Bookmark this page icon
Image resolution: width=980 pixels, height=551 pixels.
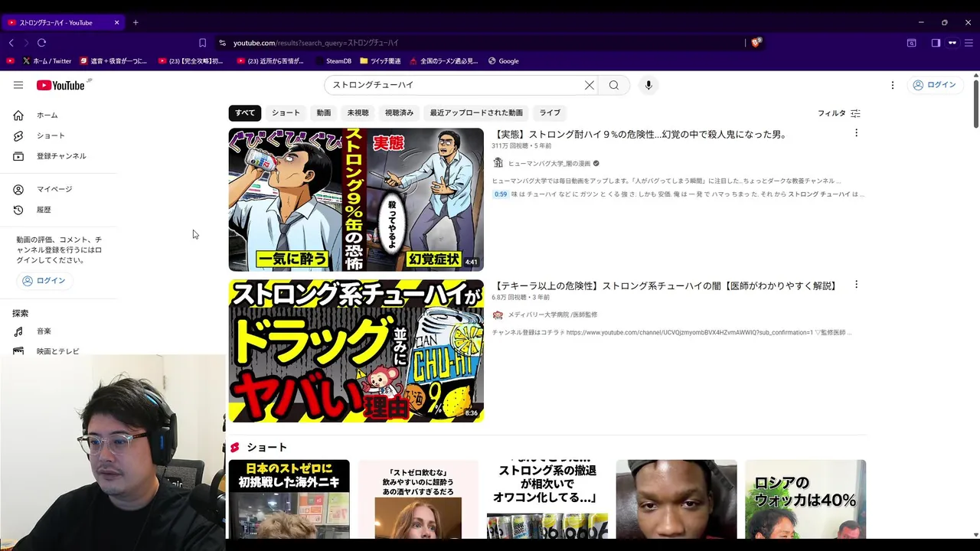[202, 43]
